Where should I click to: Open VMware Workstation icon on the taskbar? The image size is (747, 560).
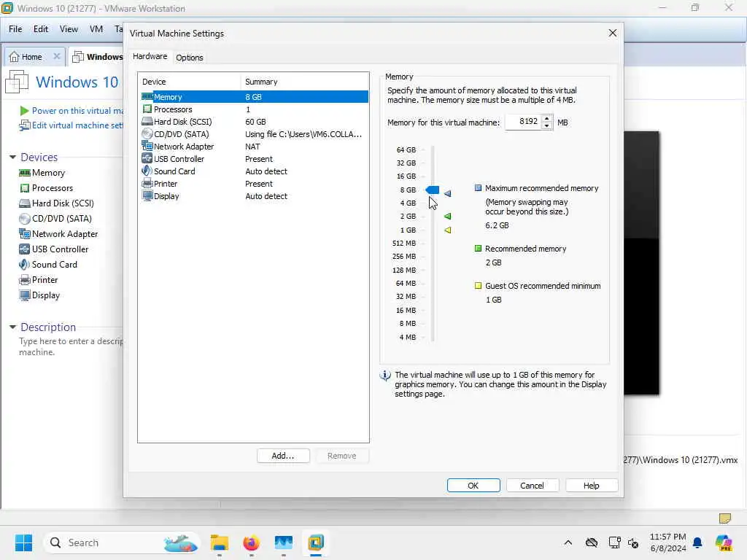(x=315, y=542)
